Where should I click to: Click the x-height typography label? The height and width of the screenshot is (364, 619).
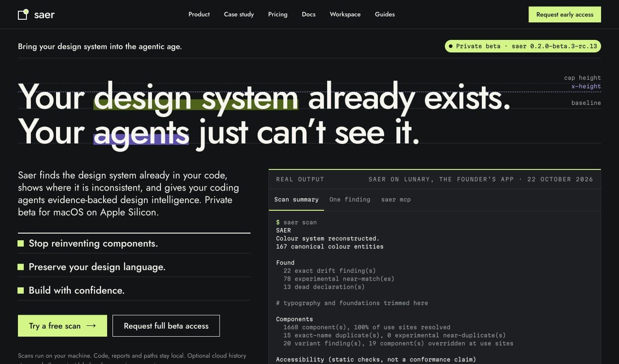point(586,86)
